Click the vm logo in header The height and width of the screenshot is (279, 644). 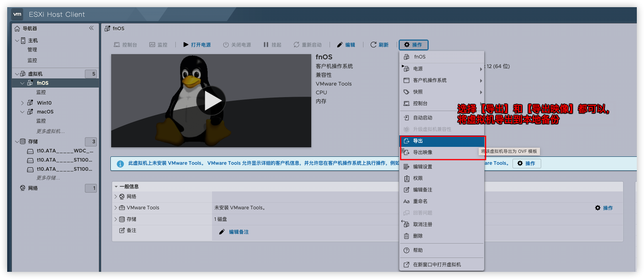(17, 14)
